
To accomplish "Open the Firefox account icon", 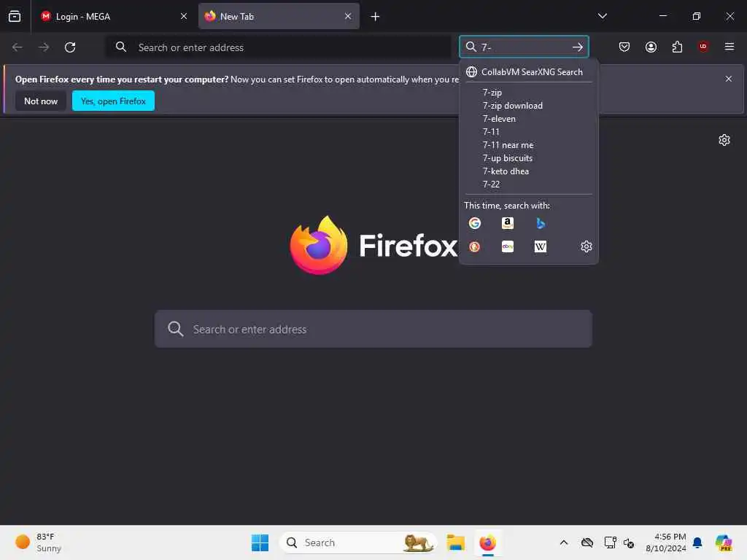I will pyautogui.click(x=651, y=47).
